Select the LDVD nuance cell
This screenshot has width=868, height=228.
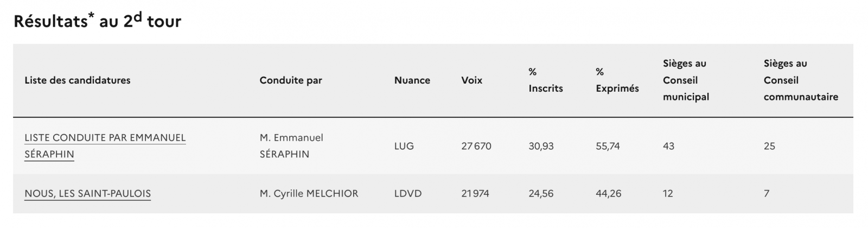click(x=408, y=194)
